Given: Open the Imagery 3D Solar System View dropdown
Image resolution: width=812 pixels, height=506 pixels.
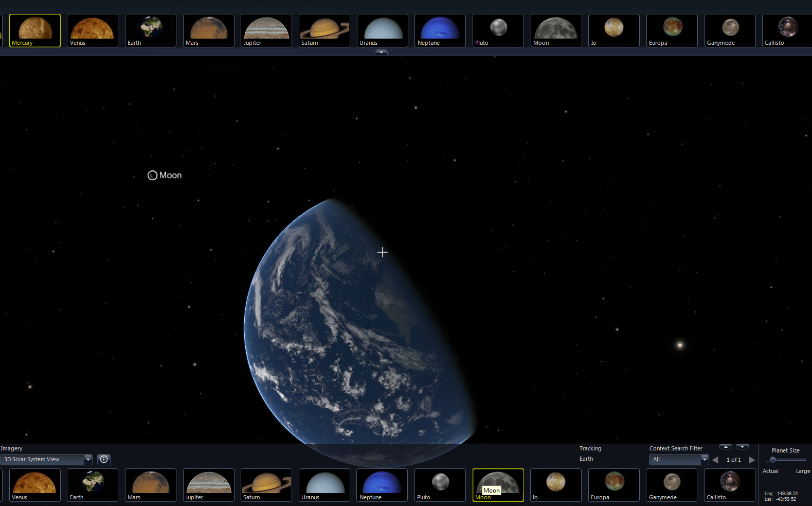Looking at the screenshot, I should [x=88, y=459].
